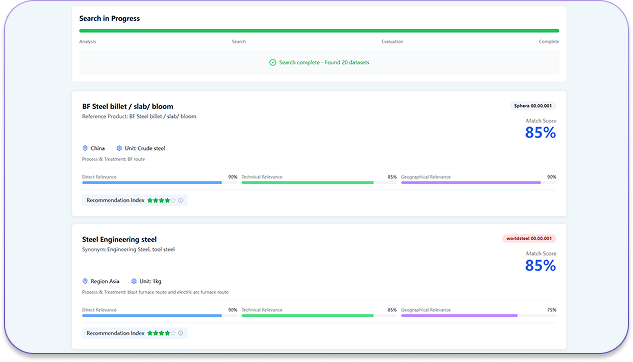Click the Unit: Crude steel label
This screenshot has width=633, height=362.
pos(145,148)
